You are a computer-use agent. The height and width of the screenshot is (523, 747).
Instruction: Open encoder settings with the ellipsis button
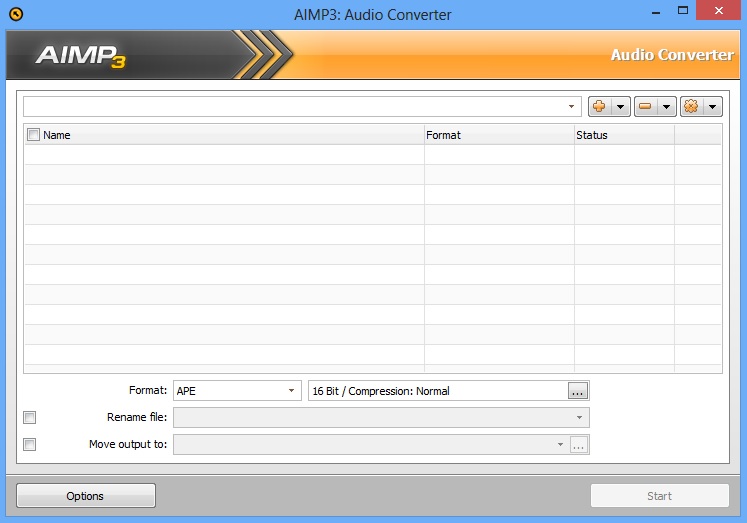(x=578, y=391)
